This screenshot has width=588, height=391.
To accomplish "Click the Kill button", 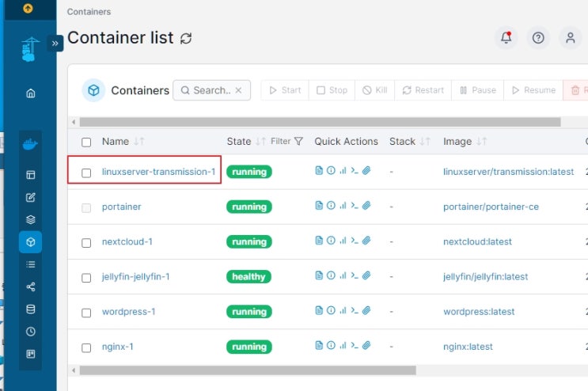I will coord(374,90).
